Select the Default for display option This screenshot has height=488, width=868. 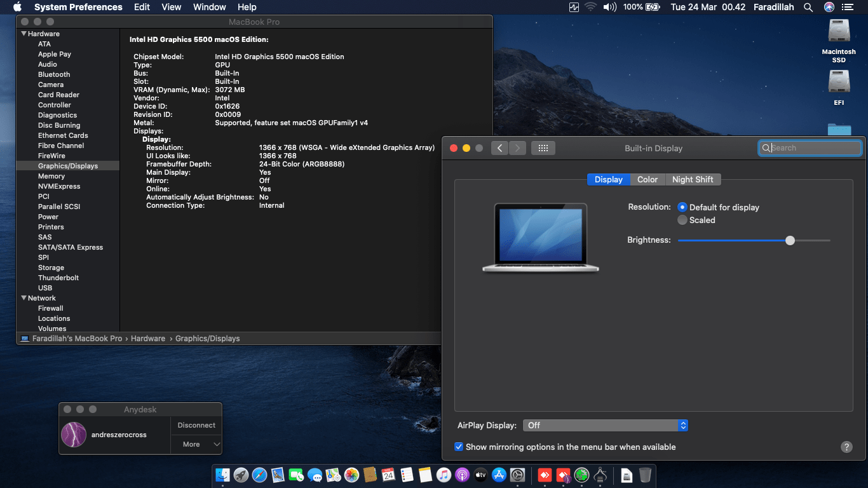682,207
